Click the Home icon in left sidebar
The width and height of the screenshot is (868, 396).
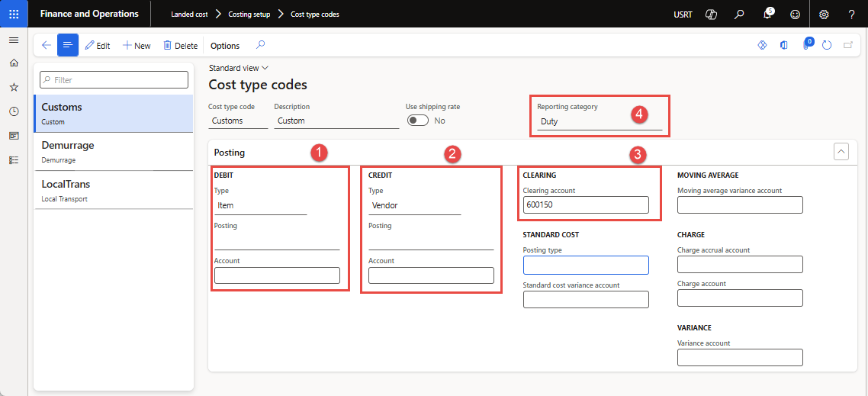click(14, 63)
